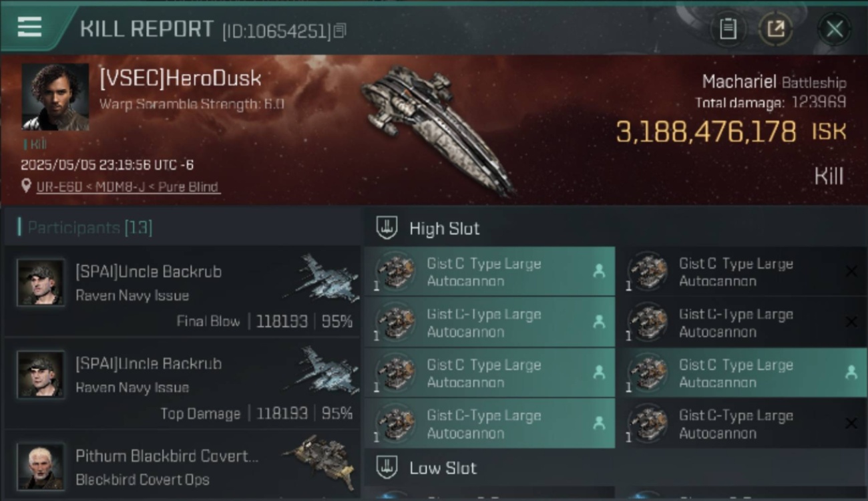Open the hamburger menu icon
Viewport: 868px width, 501px height.
coord(29,27)
